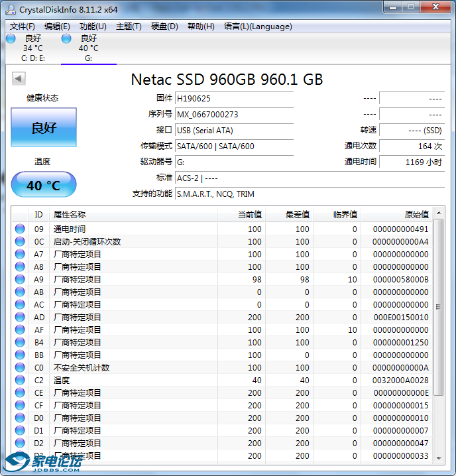456x476 pixels.
Task: Click raw value 000000001250
Action: coord(401,343)
